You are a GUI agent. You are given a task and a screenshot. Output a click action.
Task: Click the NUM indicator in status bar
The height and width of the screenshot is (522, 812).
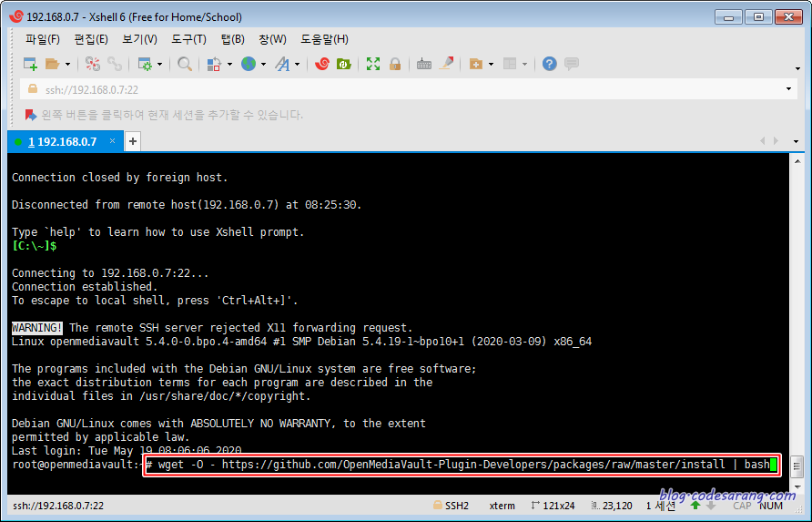[x=771, y=506]
